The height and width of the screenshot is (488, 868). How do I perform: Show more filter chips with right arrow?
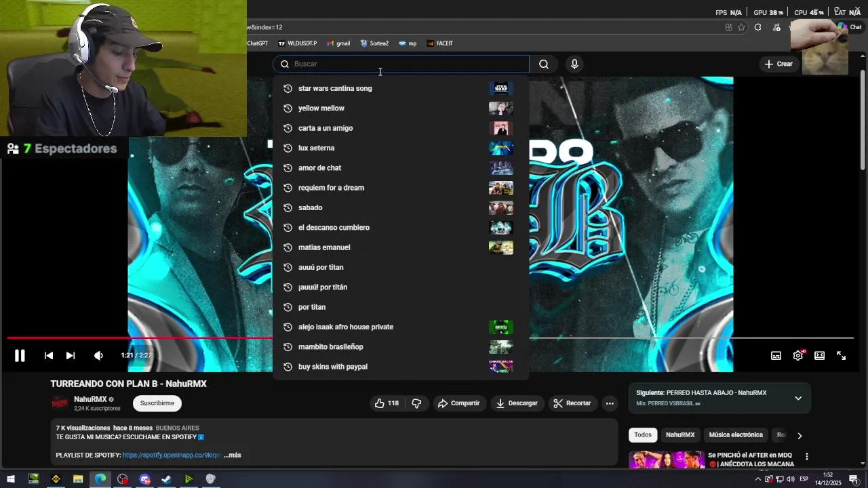[800, 436]
